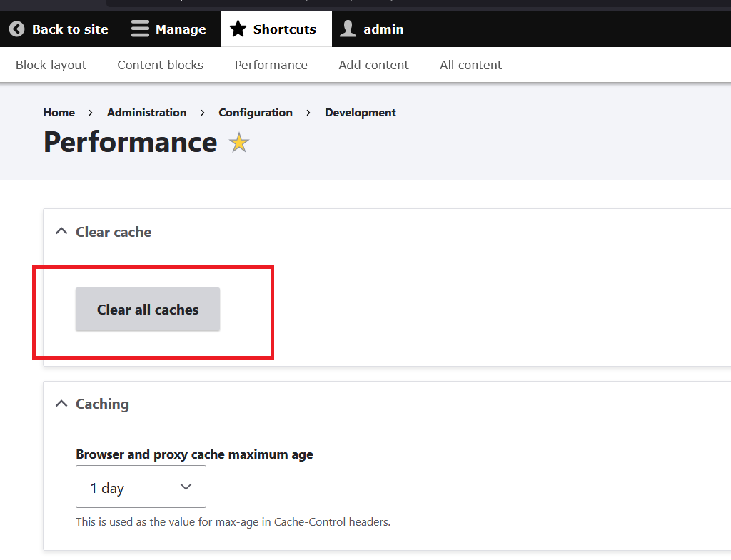Open the Configuration breadcrumb link
731x560 pixels.
[255, 113]
